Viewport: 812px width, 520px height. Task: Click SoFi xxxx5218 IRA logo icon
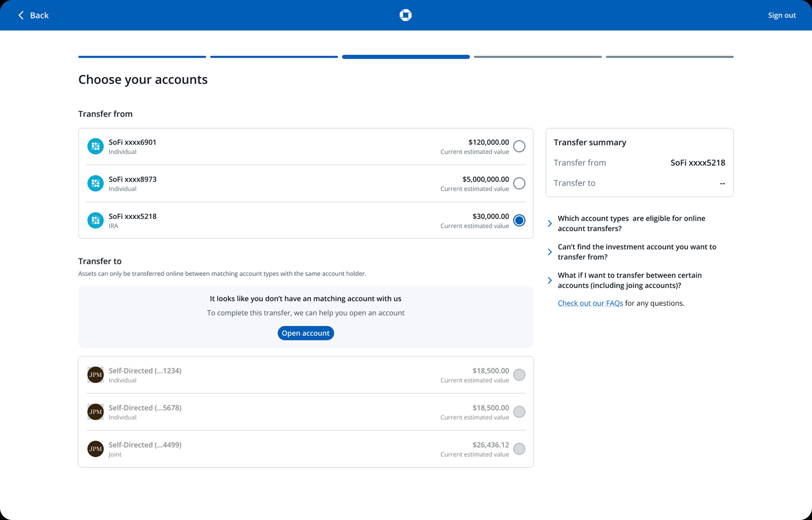(96, 220)
